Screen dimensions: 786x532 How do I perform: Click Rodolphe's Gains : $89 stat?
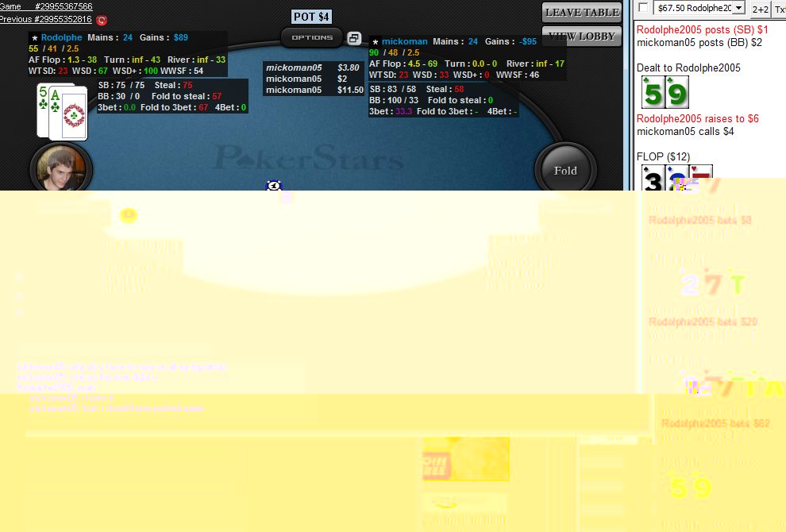164,37
